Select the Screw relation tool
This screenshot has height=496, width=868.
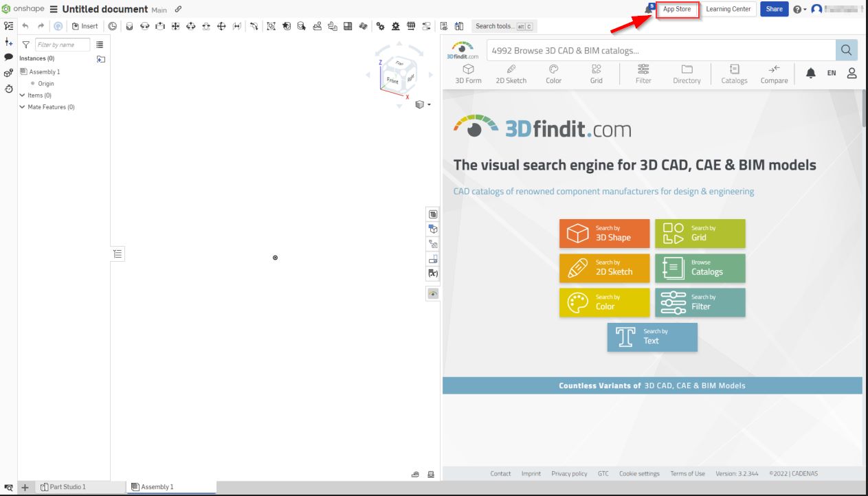pyautogui.click(x=411, y=26)
